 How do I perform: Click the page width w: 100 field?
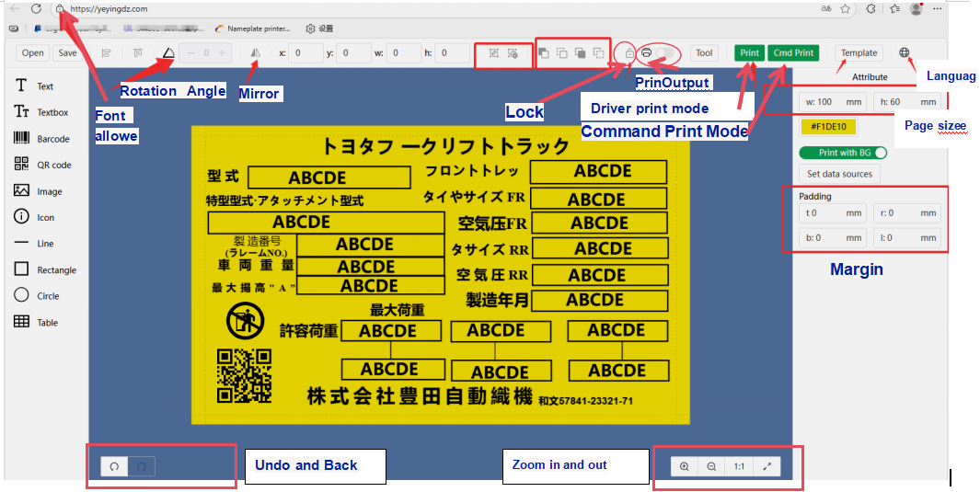(832, 101)
